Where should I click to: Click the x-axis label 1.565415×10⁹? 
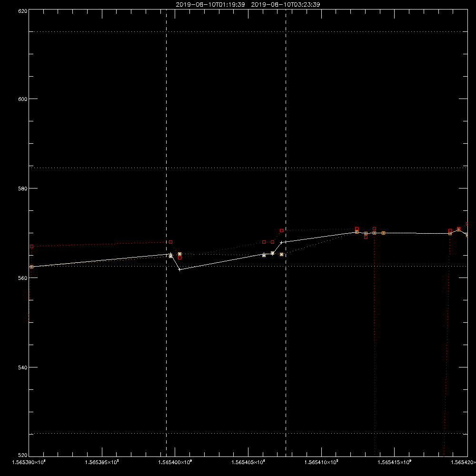(394, 462)
